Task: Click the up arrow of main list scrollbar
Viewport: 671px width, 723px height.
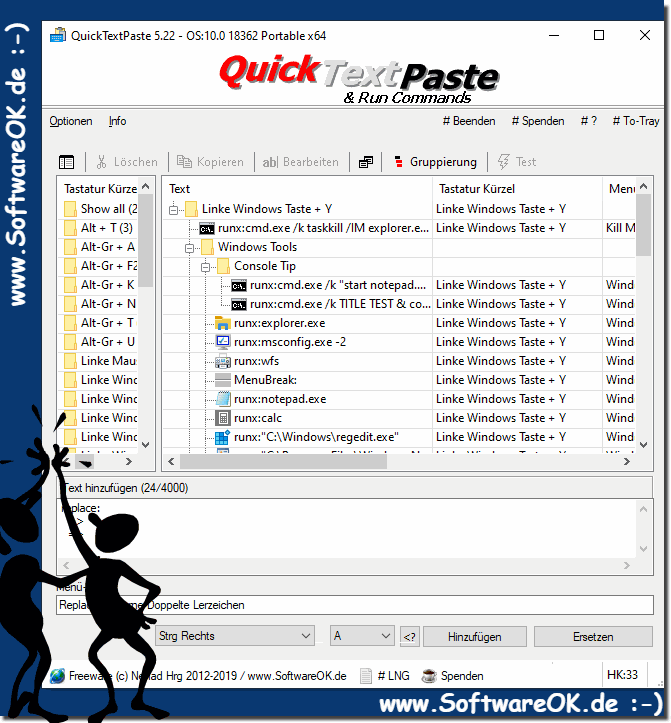Action: click(x=644, y=186)
